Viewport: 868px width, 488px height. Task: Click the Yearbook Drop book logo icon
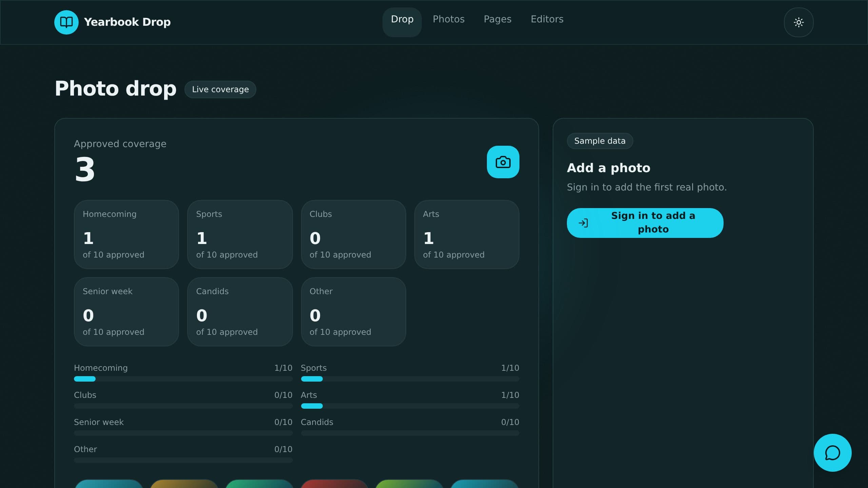66,22
